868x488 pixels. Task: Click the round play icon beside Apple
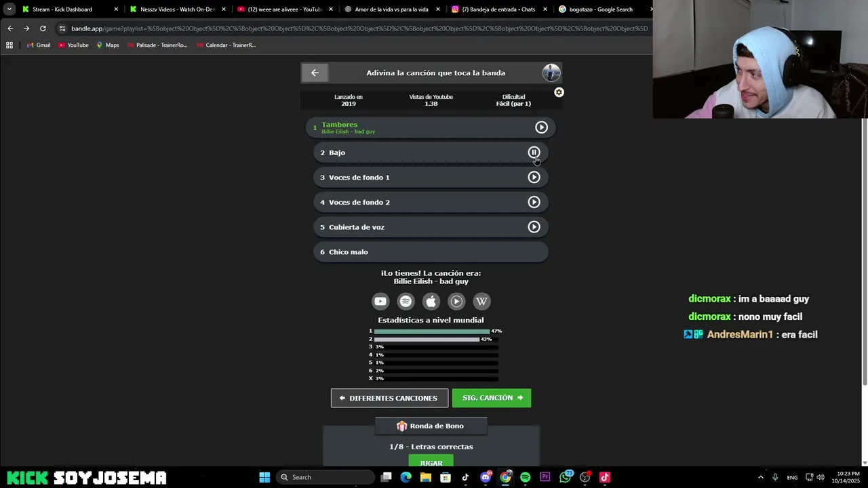click(456, 302)
